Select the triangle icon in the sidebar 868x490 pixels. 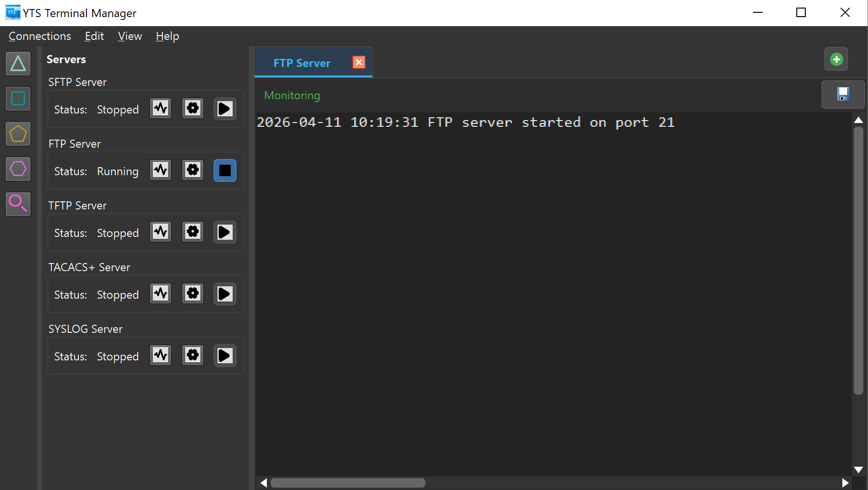(18, 63)
